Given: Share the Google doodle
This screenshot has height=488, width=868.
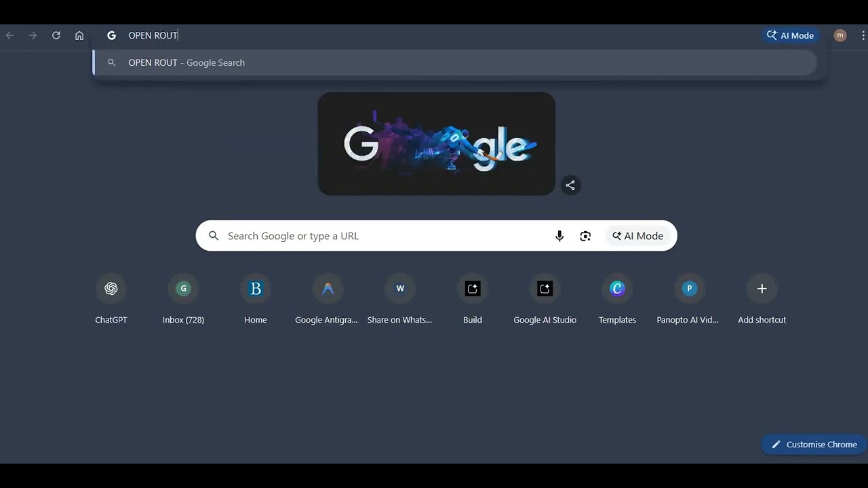Looking at the screenshot, I should [x=570, y=185].
